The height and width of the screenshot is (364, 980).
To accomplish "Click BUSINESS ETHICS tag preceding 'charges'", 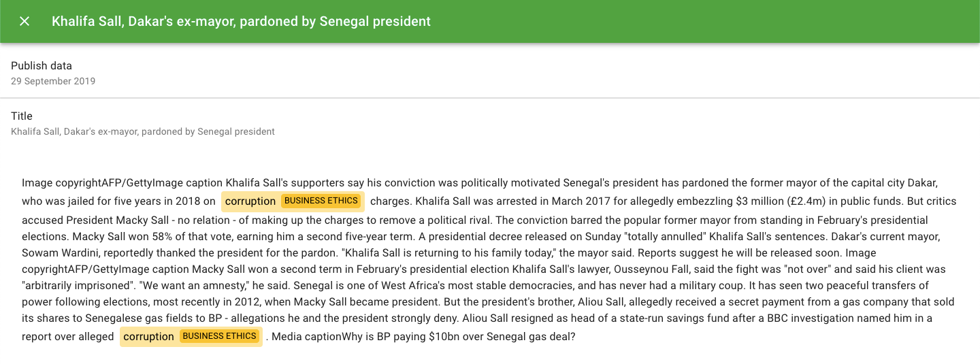I will [x=321, y=201].
